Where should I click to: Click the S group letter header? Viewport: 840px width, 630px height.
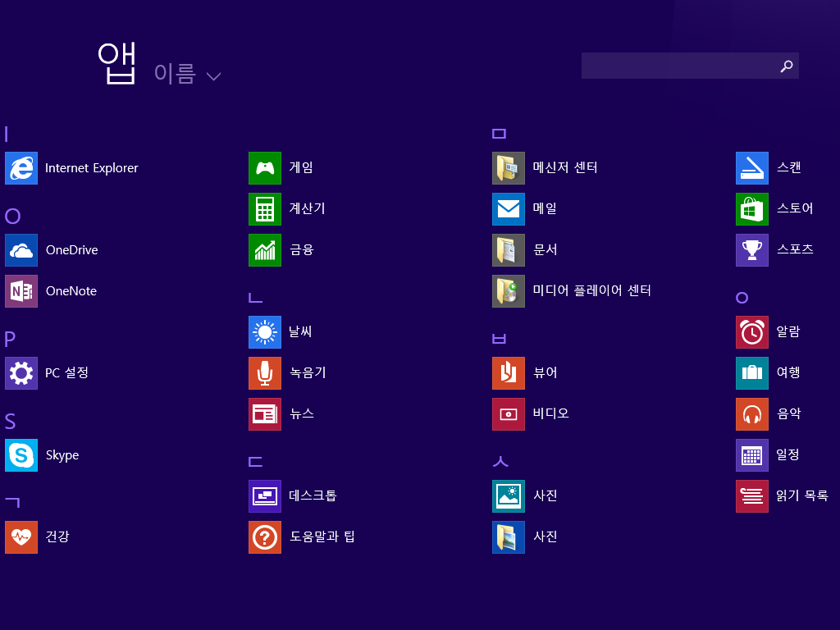tap(10, 422)
